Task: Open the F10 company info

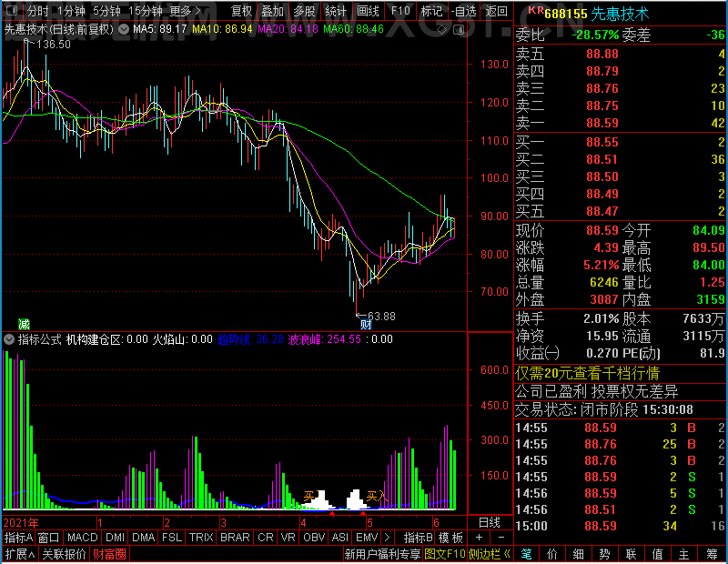Action: (x=400, y=10)
